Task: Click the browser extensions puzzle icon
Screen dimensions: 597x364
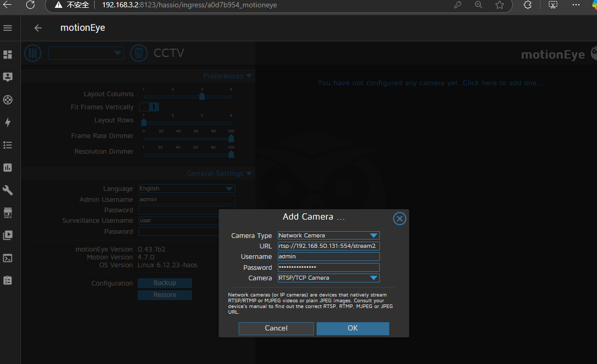Action: [x=527, y=5]
